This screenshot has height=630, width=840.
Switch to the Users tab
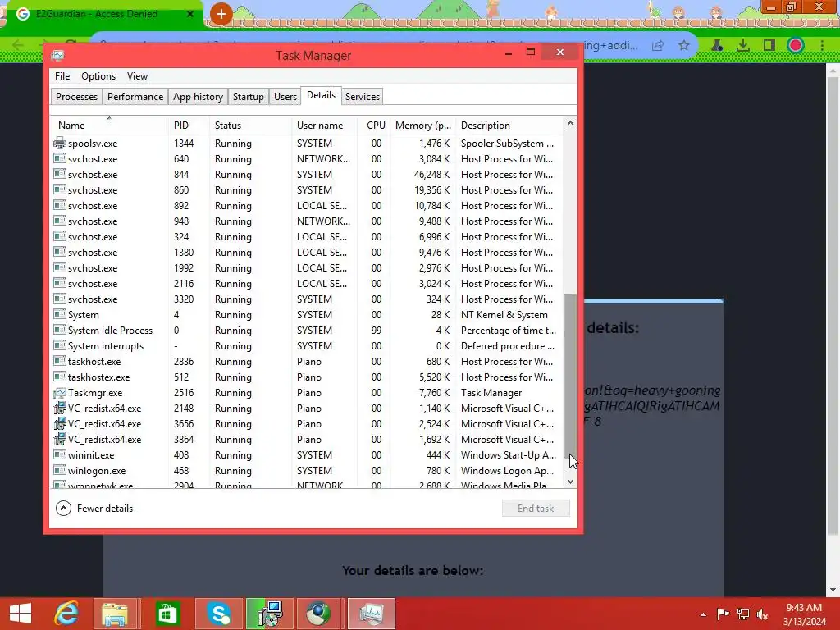tap(285, 97)
